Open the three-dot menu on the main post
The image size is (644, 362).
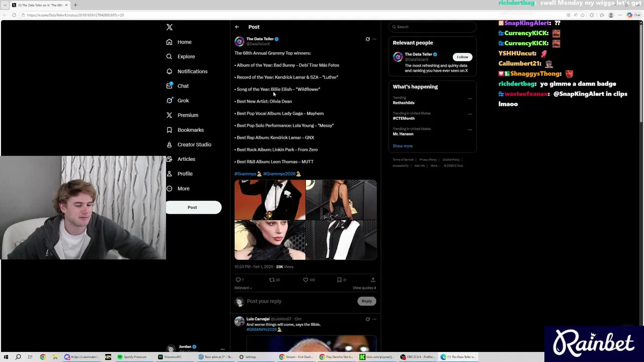374,39
